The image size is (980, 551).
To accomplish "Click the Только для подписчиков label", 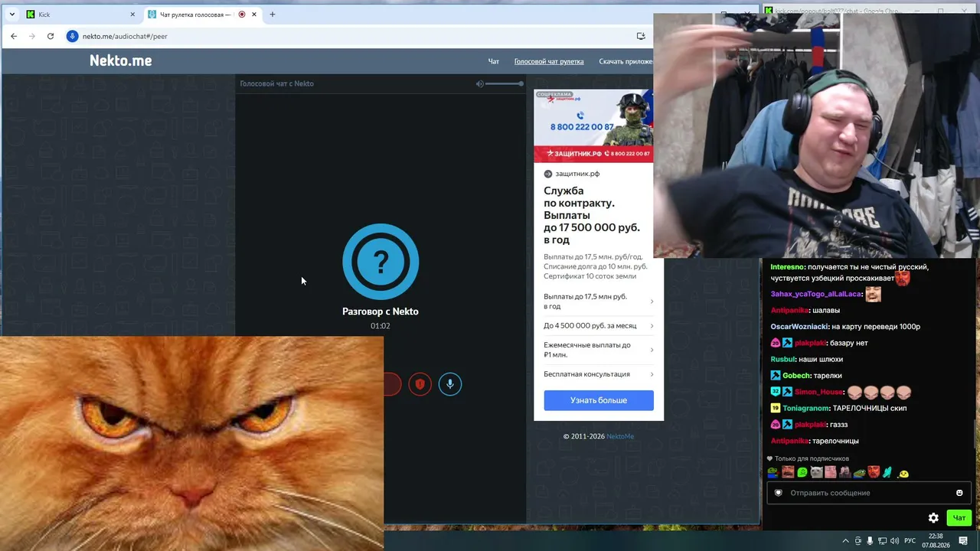I will [x=812, y=458].
